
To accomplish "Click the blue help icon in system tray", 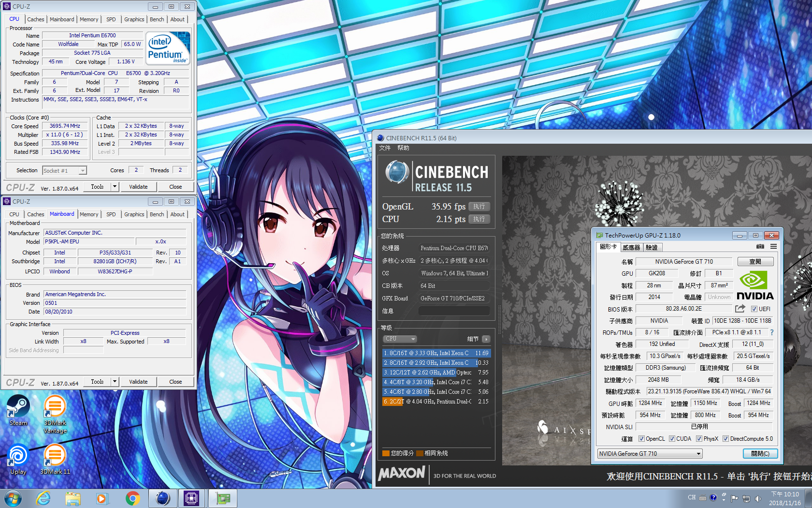I will coord(713,498).
